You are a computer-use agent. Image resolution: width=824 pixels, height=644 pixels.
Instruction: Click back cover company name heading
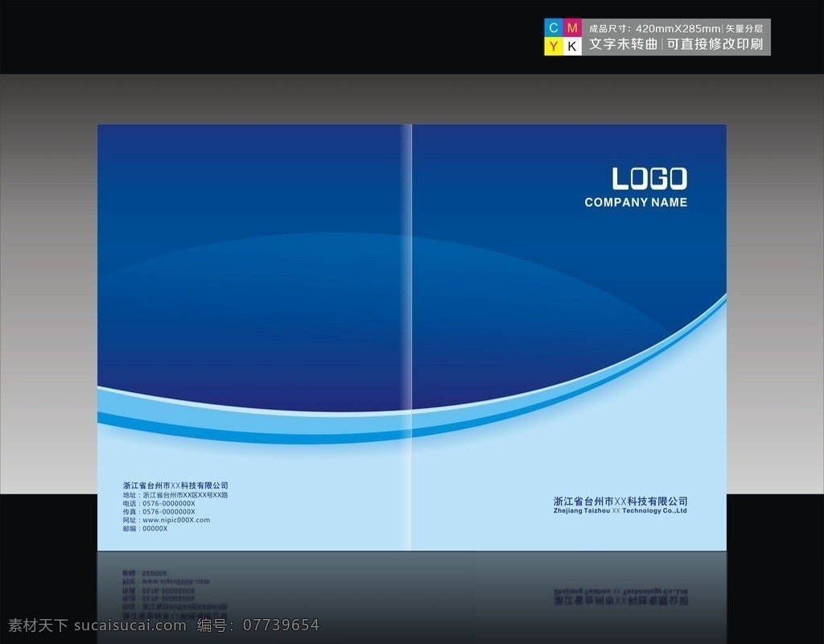[x=175, y=485]
